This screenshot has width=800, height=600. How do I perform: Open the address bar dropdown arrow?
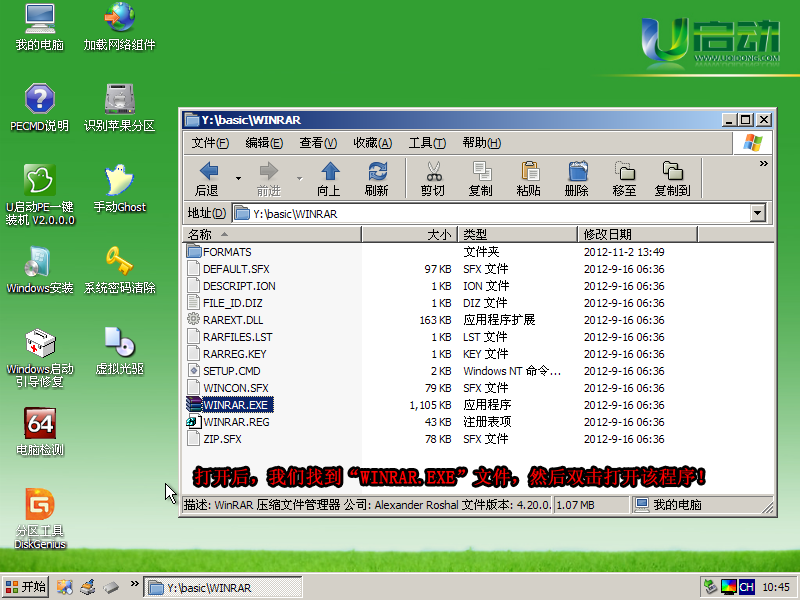[x=758, y=213]
